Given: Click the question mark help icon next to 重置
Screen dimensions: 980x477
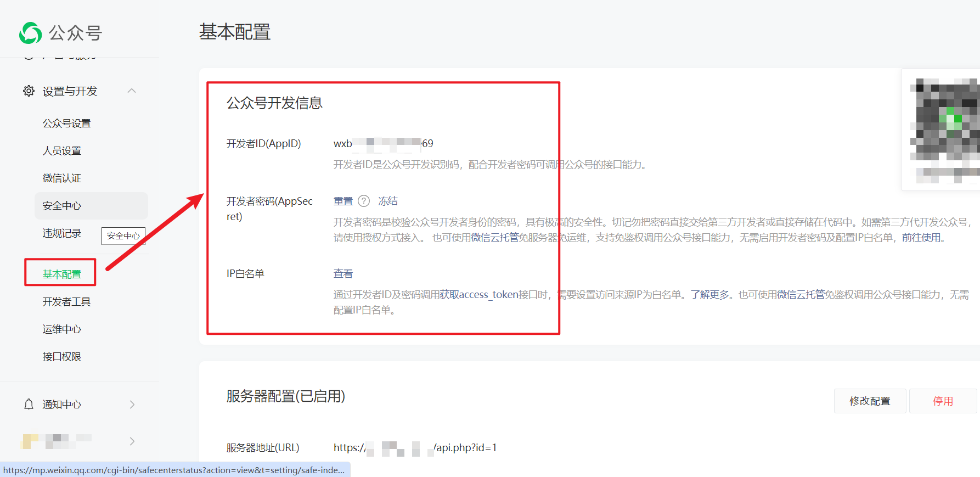Looking at the screenshot, I should pos(364,201).
